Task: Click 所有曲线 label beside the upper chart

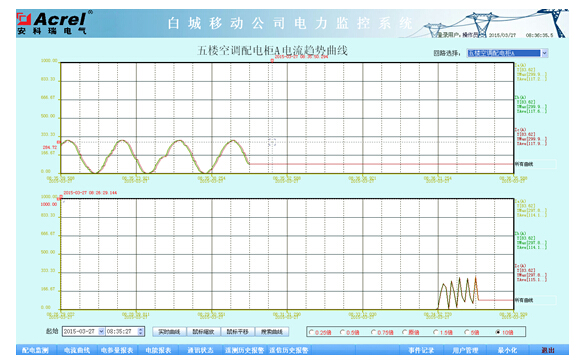Action: pyautogui.click(x=524, y=164)
